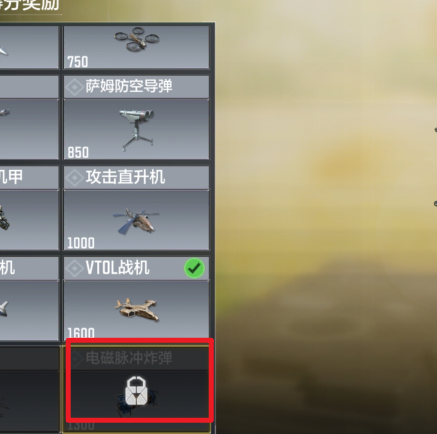Click the 1600 score cost label
Screen dimensions: 437x434
(x=81, y=333)
